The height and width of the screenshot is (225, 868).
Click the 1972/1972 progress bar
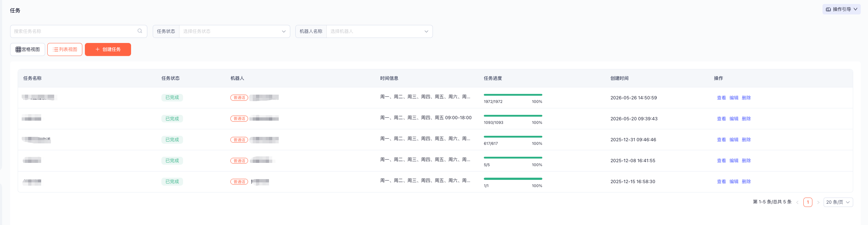click(x=513, y=95)
